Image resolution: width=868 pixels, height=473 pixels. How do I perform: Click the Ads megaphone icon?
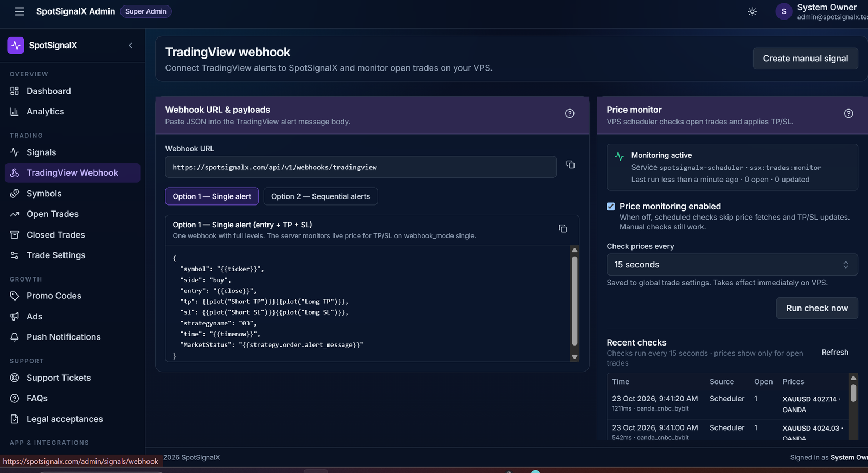click(x=15, y=316)
